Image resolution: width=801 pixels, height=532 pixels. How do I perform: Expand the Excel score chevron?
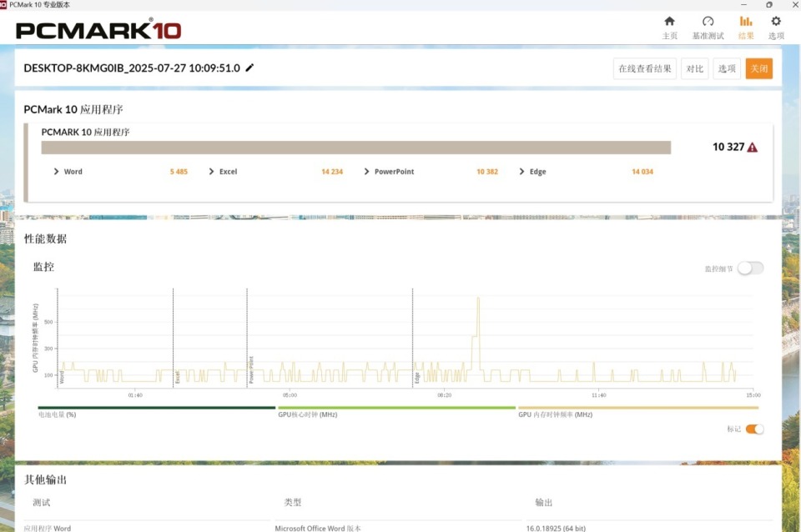point(212,172)
